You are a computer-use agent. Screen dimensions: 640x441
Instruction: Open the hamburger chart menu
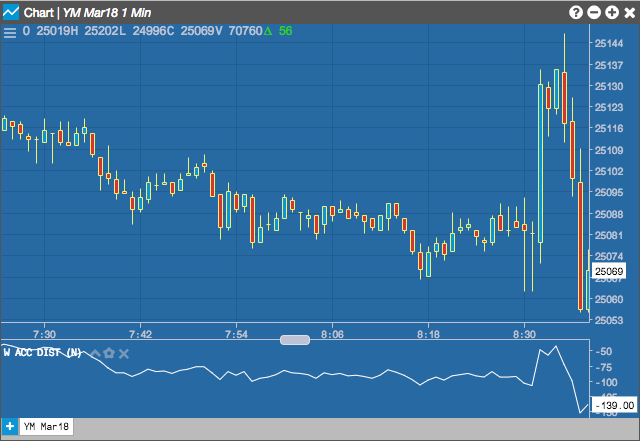[10, 32]
